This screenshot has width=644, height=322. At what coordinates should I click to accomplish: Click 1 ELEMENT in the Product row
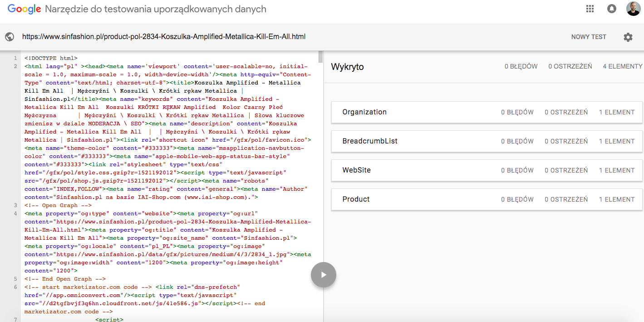coord(617,199)
